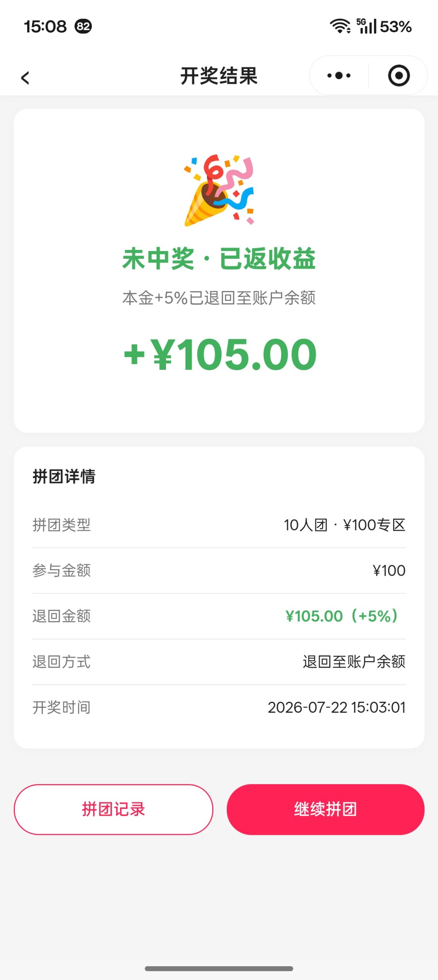Close mini program via circle target icon
438x980 pixels.
pos(399,75)
